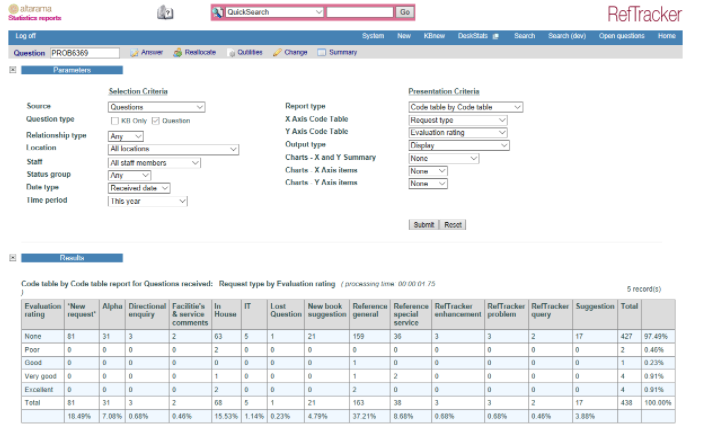Image resolution: width=704 pixels, height=441 pixels.
Task: Click the QuickSearch binoculars icon
Action: (219, 12)
